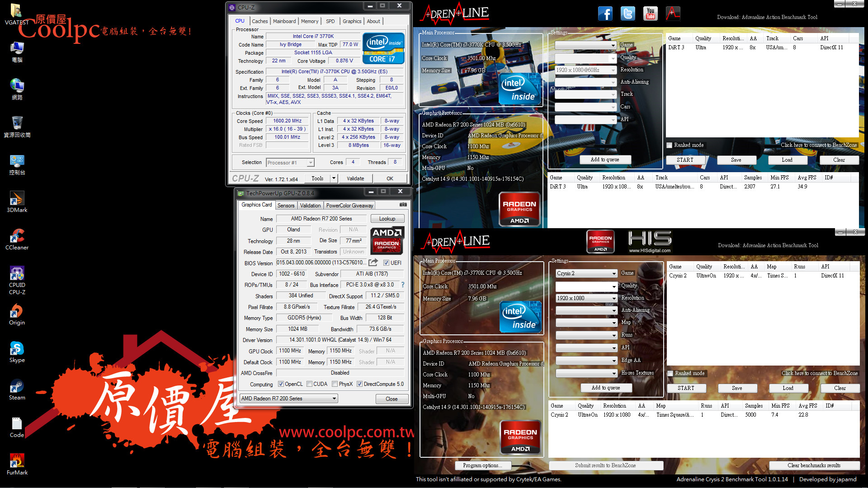Click the AMD Radeon logo in GPU-Z

[387, 241]
